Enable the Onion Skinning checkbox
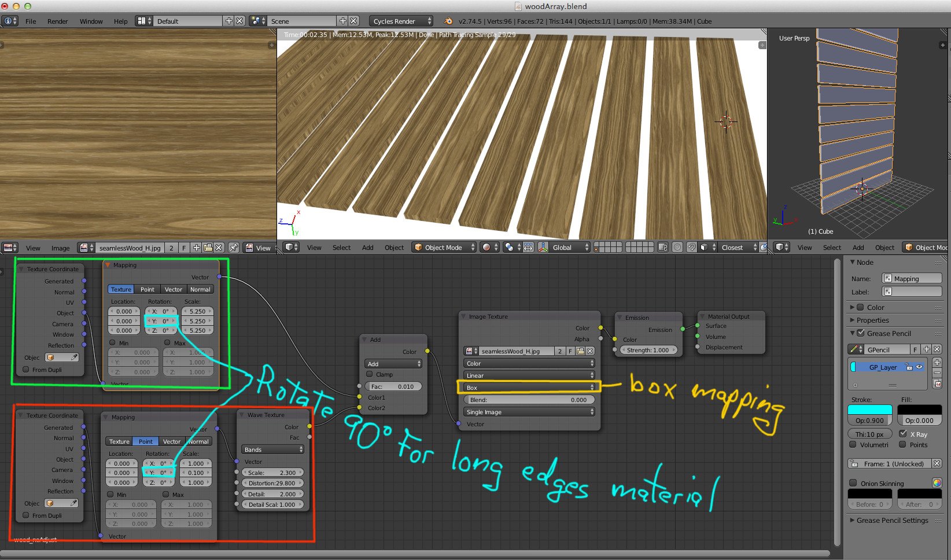Screen dimensions: 951x560 (x=853, y=483)
